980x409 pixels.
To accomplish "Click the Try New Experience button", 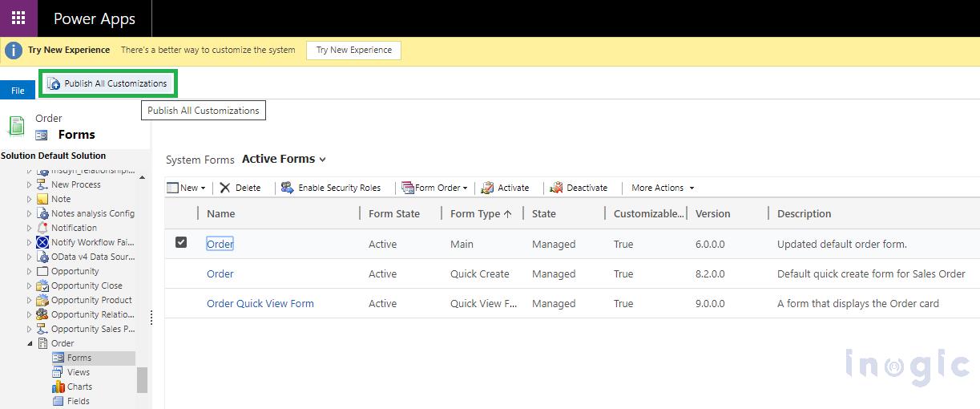I will 353,50.
